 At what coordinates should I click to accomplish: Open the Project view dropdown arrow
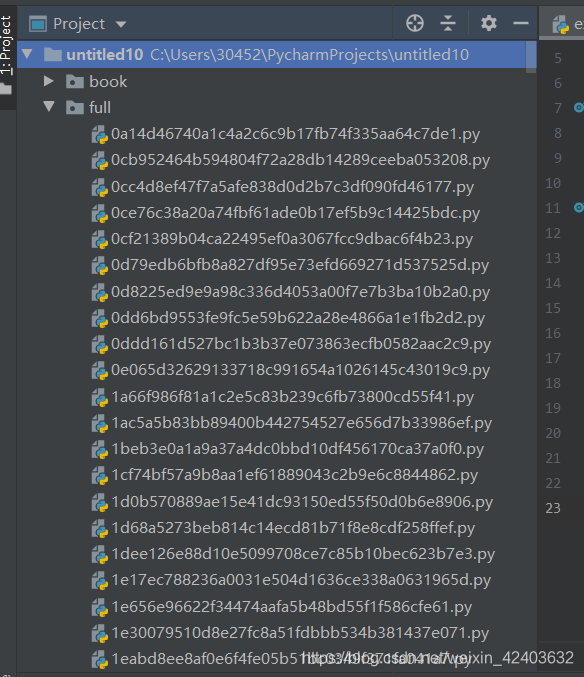click(121, 24)
